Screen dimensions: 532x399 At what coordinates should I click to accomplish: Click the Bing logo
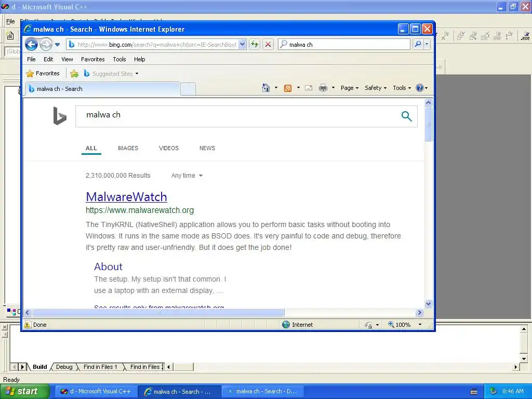(60, 116)
